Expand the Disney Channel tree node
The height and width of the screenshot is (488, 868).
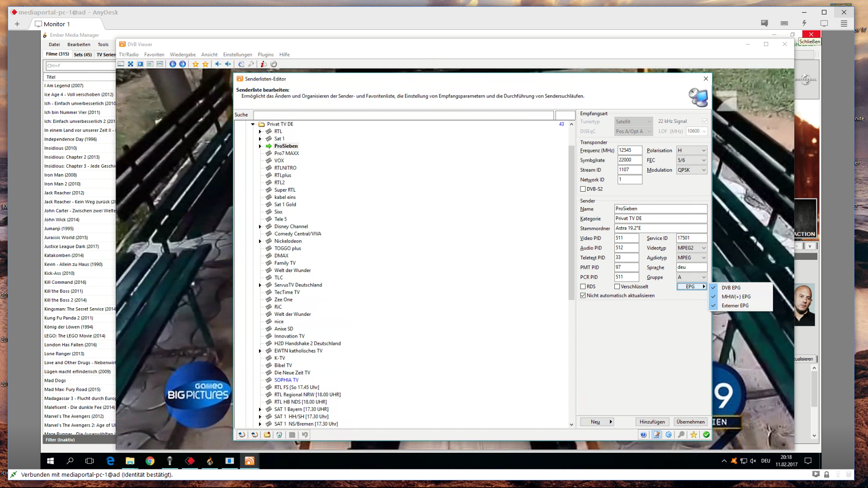click(x=260, y=227)
